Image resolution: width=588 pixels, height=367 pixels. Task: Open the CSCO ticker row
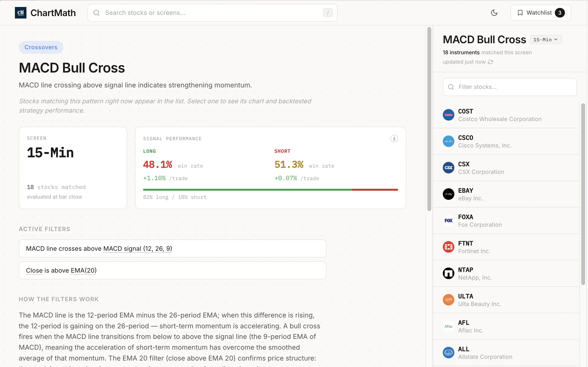point(506,141)
